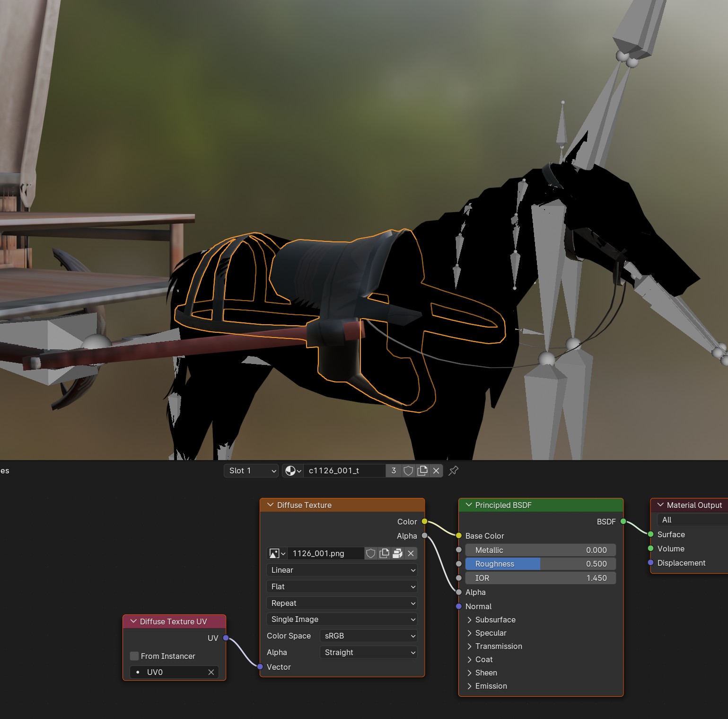Enable From Instancer checkbox
The image size is (728, 719).
(134, 656)
